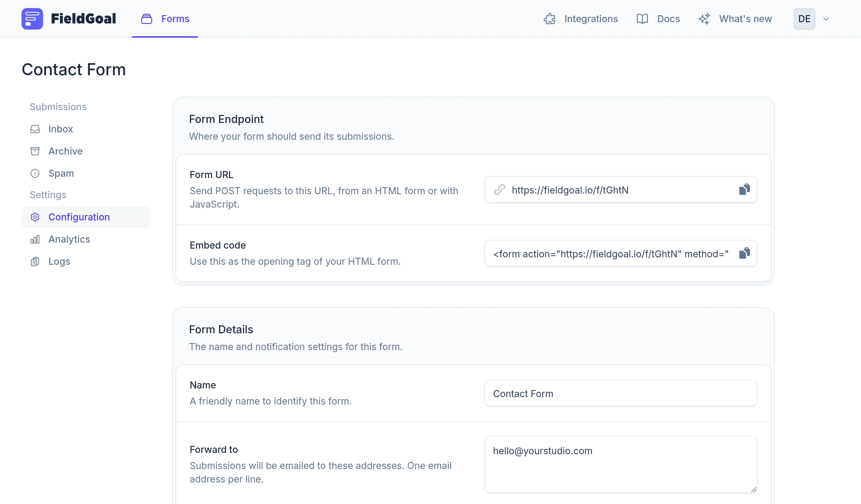
Task: Click the Form URL label
Action: (x=212, y=175)
